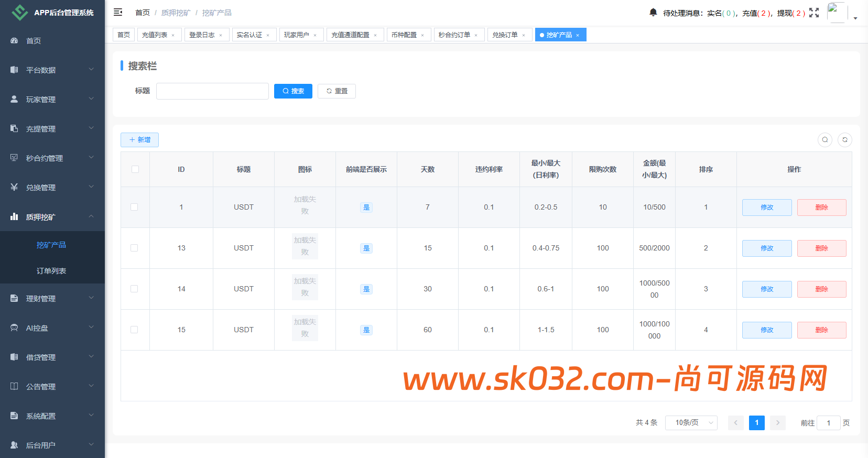The height and width of the screenshot is (458, 868).
Task: Collapse the 质押挖矿 menu chevron
Action: (x=91, y=216)
